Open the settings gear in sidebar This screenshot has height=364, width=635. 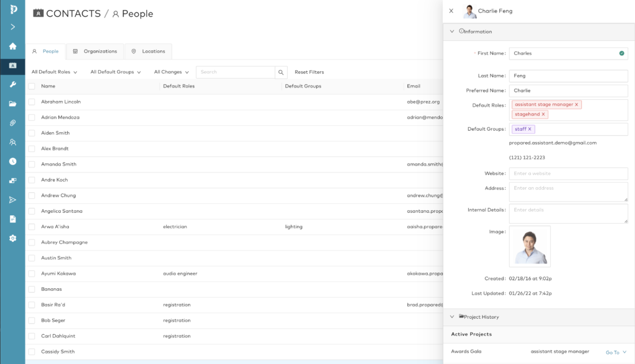[12, 238]
